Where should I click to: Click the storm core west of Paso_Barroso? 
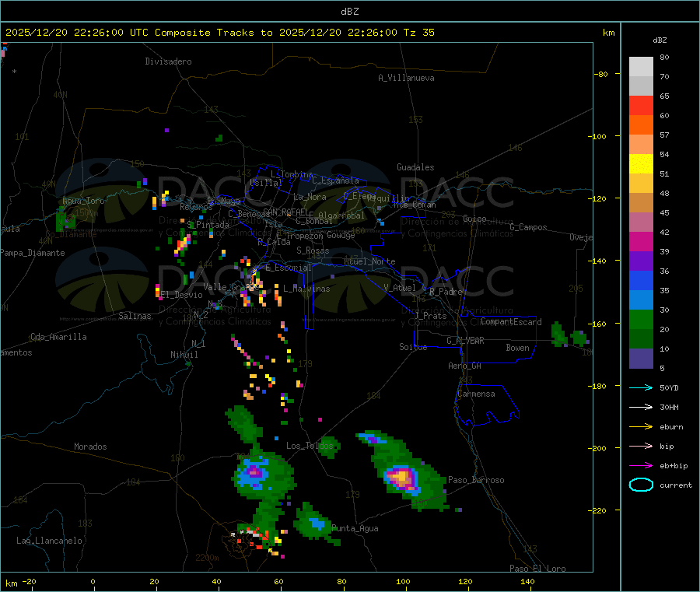[401, 478]
